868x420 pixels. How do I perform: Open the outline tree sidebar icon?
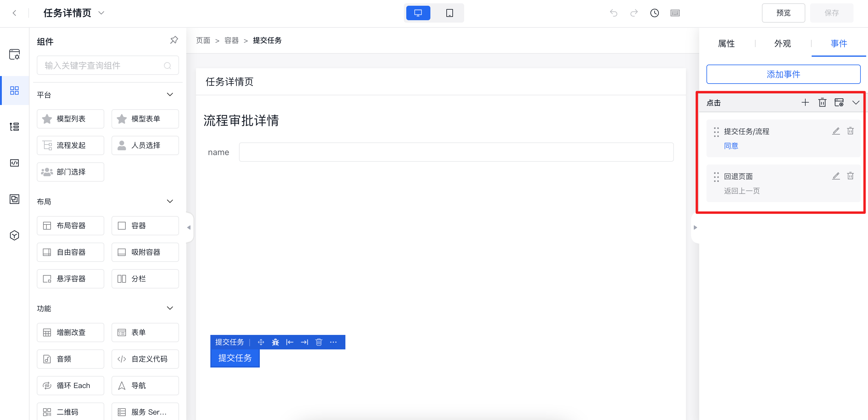click(14, 126)
